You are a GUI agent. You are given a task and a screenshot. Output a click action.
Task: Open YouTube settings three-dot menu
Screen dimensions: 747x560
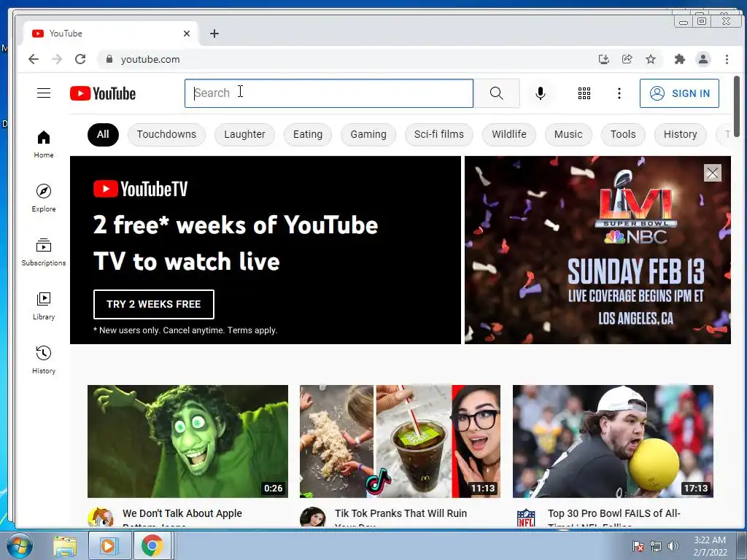point(619,93)
